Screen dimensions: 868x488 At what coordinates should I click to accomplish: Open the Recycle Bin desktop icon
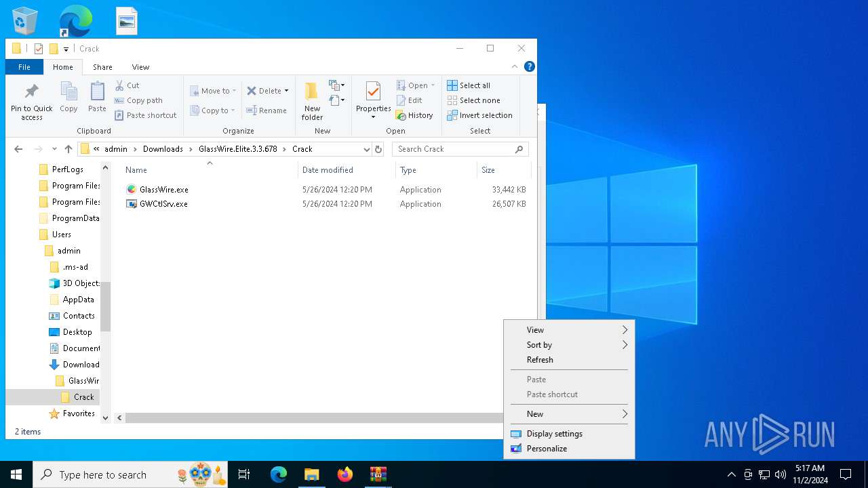point(25,21)
